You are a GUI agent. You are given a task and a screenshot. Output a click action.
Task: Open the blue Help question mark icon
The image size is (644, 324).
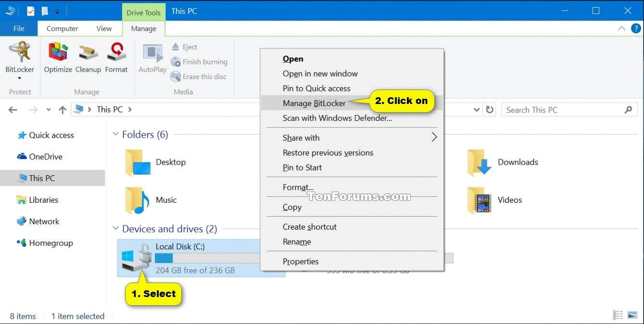point(635,28)
